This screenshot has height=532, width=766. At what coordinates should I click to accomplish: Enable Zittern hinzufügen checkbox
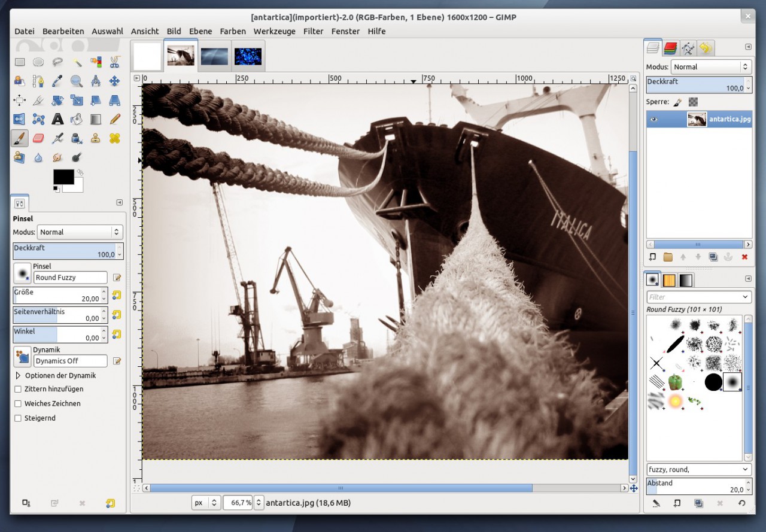[18, 389]
